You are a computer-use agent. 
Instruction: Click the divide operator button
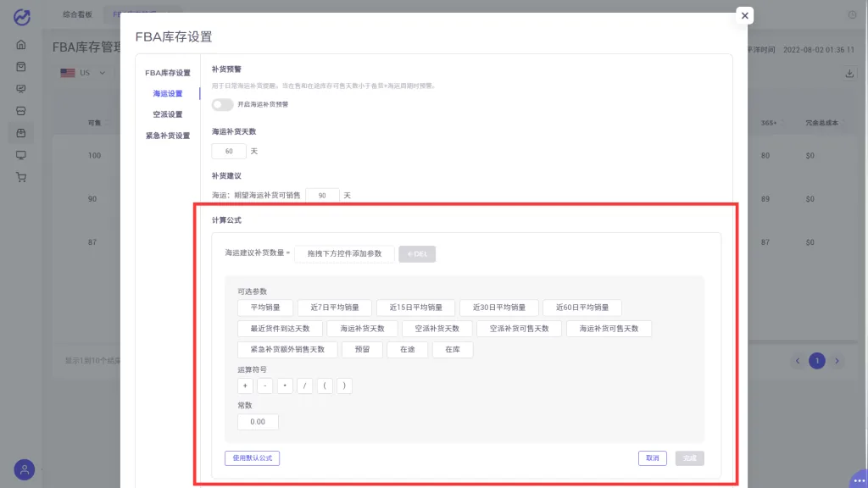304,385
